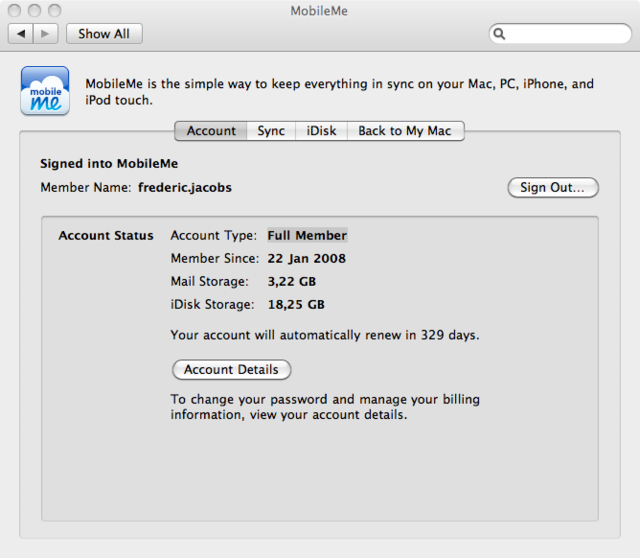Click the MobileMe cloud icon
The image size is (640, 558).
tap(45, 91)
